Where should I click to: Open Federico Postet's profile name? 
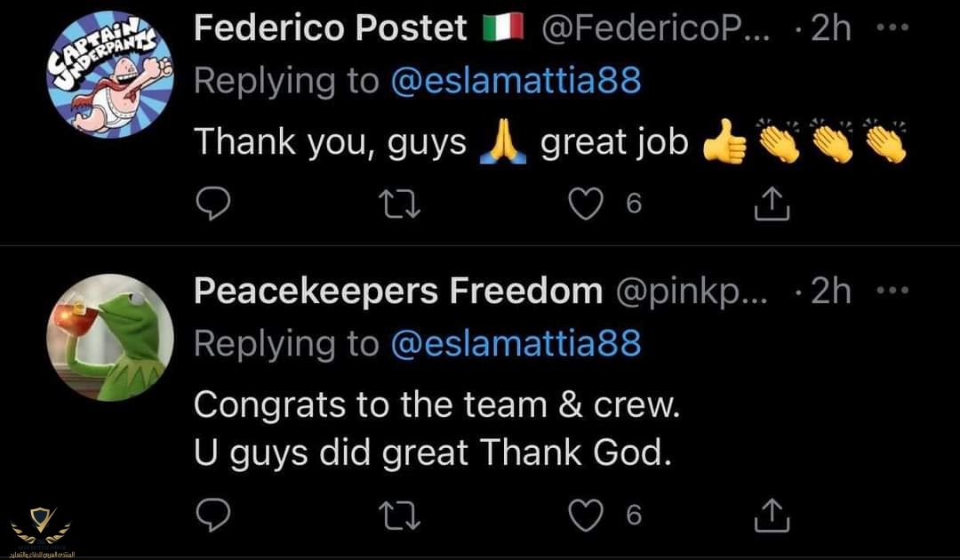point(330,29)
